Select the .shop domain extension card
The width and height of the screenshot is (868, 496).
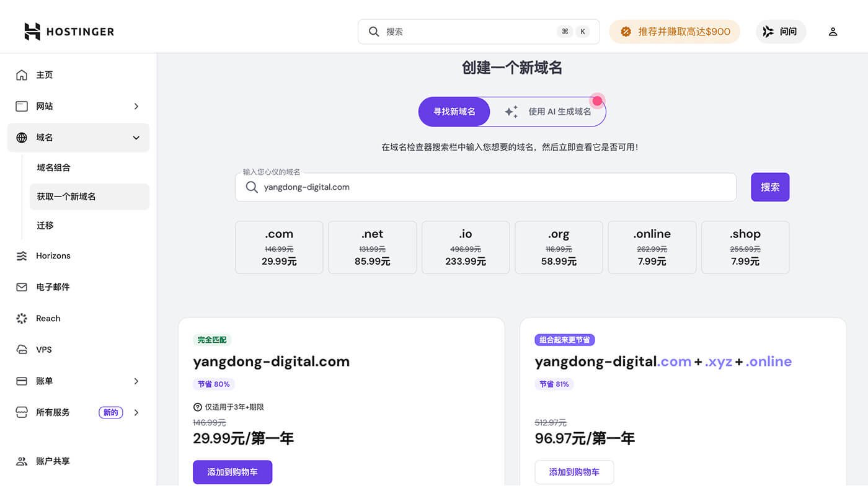coord(745,247)
